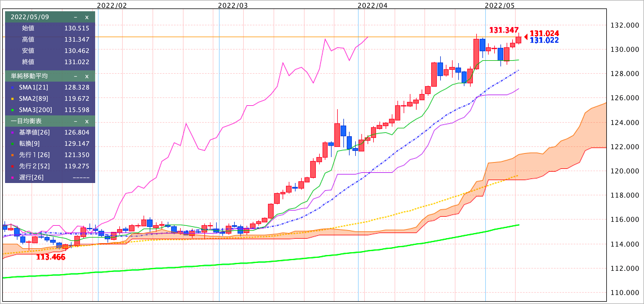644x304 pixels.
Task: Click the red low label 113.466
Action: point(51,257)
